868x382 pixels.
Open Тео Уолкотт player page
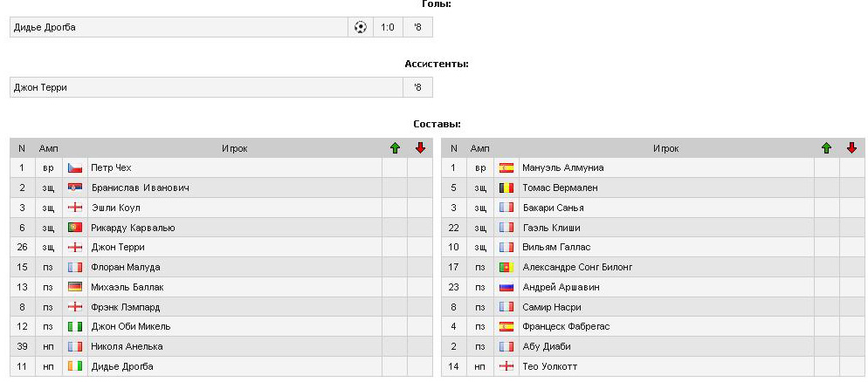(549, 366)
